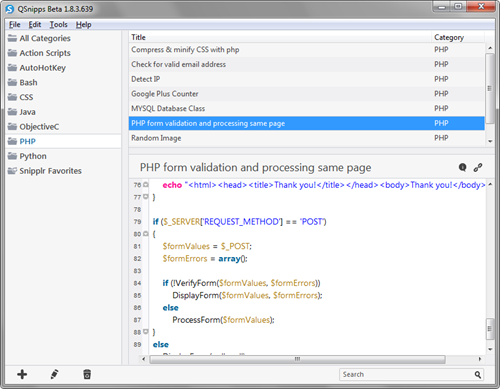Click the code editor vertical scrollbar thumb
This screenshot has height=389, width=500.
click(490, 329)
